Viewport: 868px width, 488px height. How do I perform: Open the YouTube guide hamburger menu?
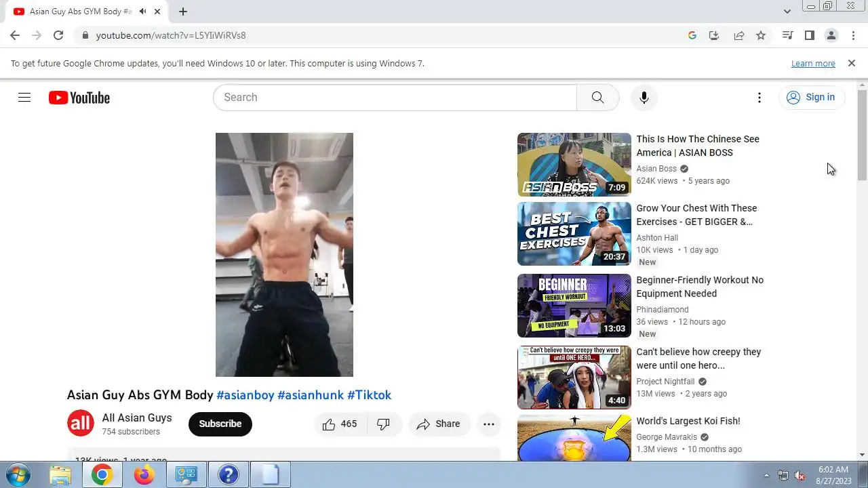(x=24, y=98)
